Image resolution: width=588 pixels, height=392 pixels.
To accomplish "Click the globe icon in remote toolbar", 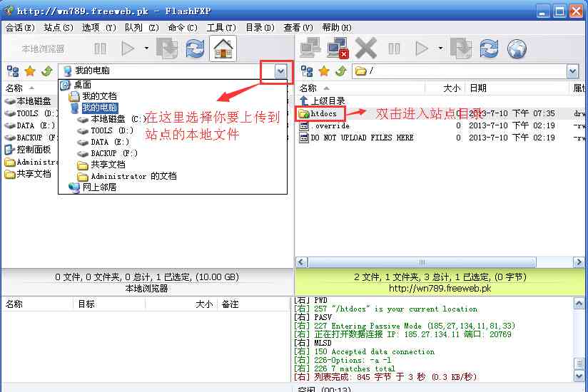I will click(517, 48).
